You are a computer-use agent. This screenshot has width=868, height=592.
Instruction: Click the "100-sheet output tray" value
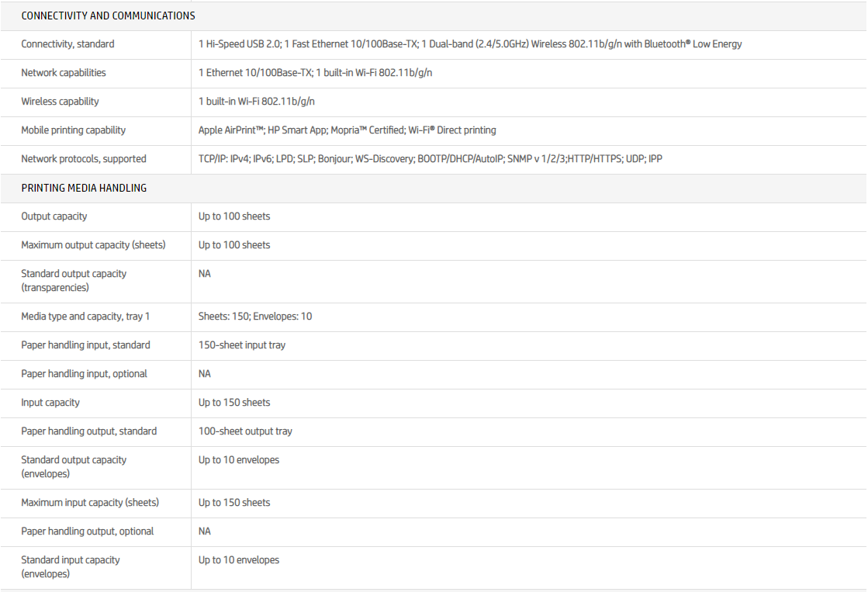(245, 431)
